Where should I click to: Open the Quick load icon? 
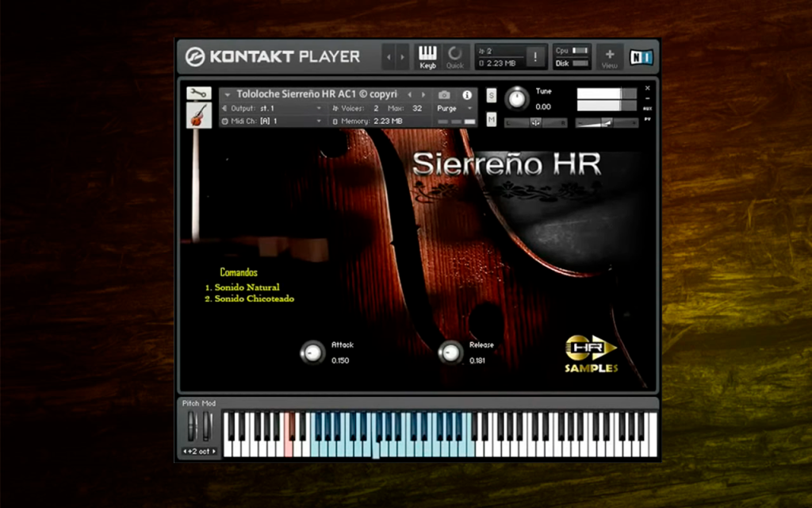click(x=455, y=56)
